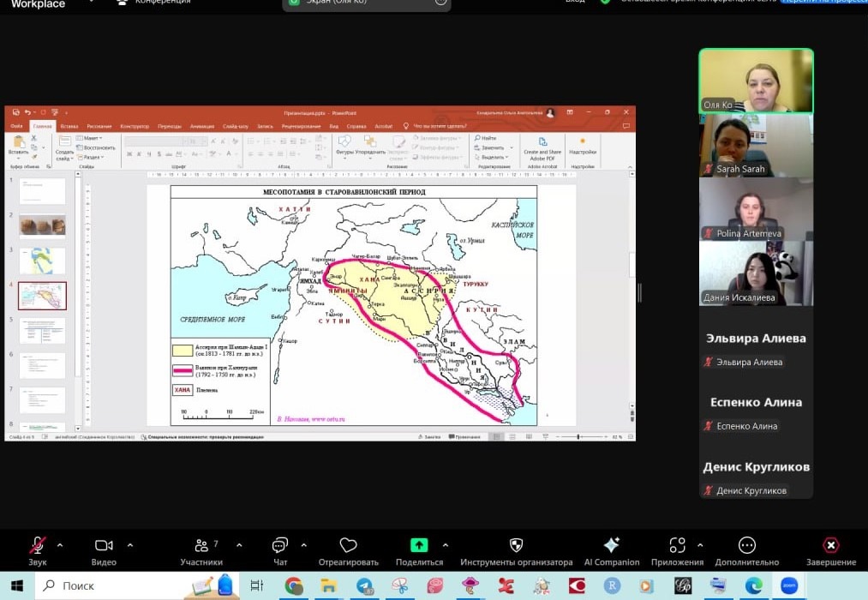
Task: Expand arrow next to Приложения
Action: point(700,545)
